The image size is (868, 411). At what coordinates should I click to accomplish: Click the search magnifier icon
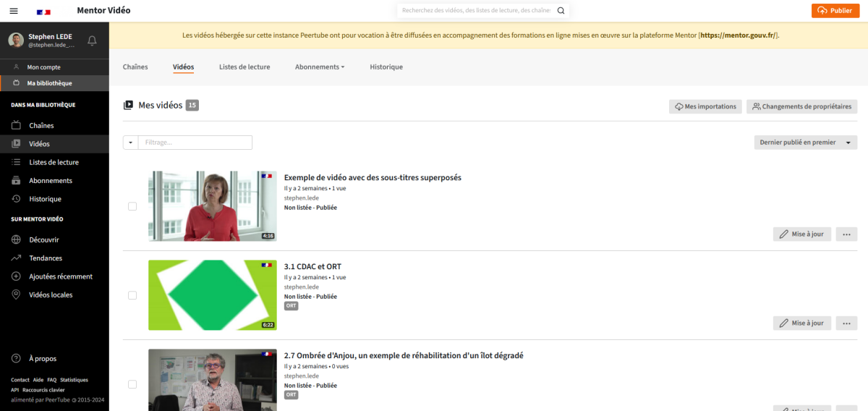tap(561, 11)
